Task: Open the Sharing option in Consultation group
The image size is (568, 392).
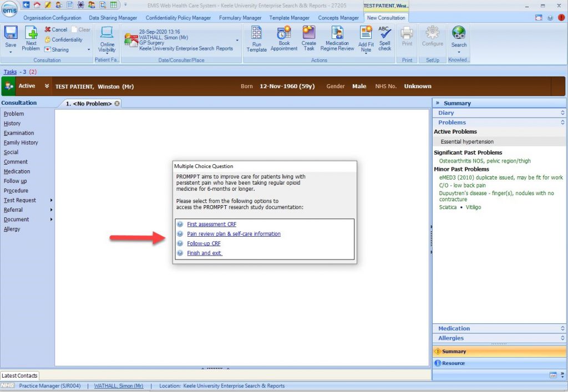Action: (x=57, y=49)
